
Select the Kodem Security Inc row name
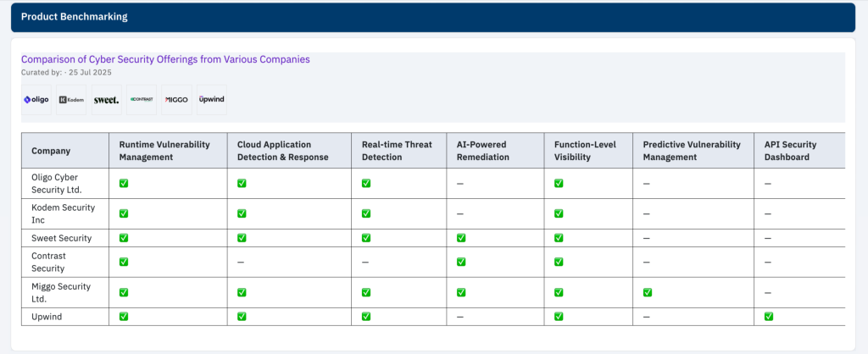(x=63, y=213)
